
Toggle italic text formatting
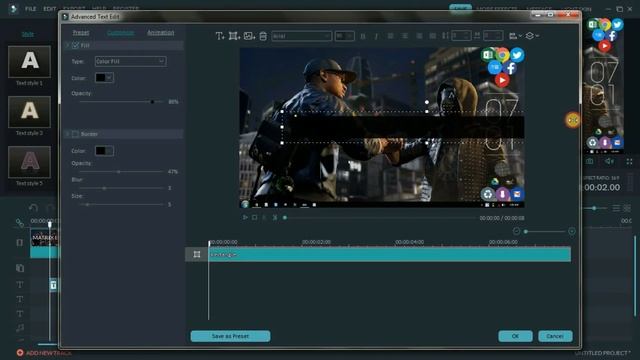click(376, 36)
